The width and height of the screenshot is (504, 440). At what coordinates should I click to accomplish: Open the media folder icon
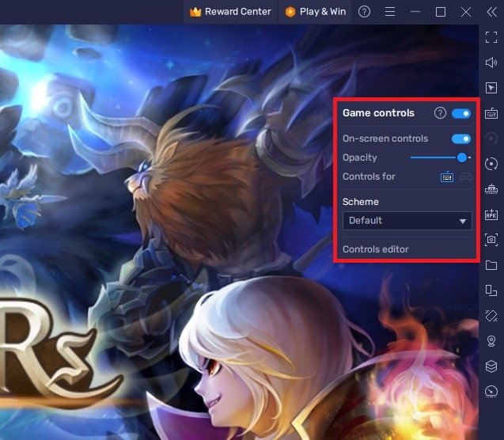[491, 265]
